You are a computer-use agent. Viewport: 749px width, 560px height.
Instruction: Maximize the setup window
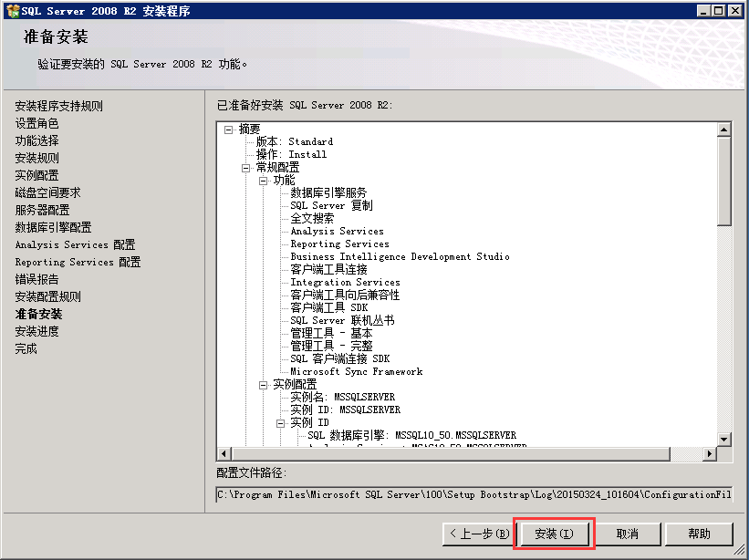pos(718,11)
